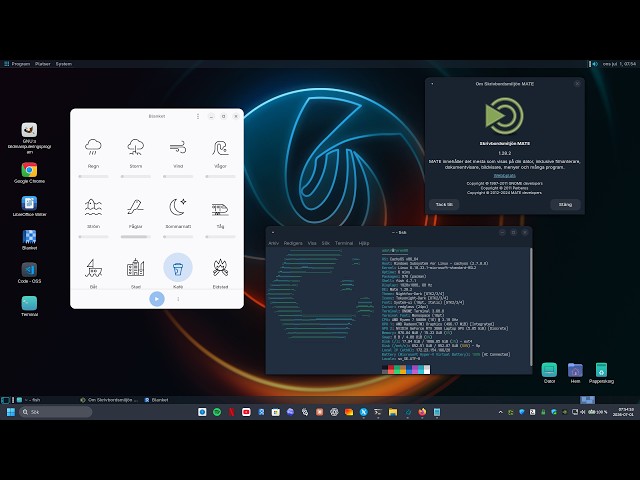Open Blanket's header three-dot main menu
The height and width of the screenshot is (480, 640).
click(198, 116)
